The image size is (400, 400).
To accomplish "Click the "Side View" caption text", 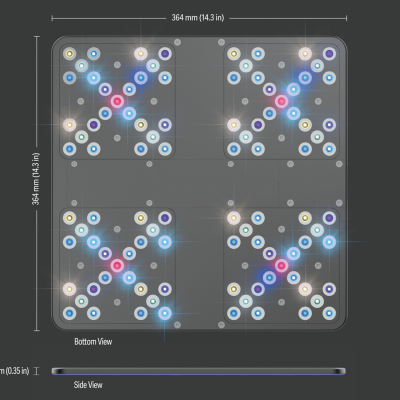I will tap(88, 385).
